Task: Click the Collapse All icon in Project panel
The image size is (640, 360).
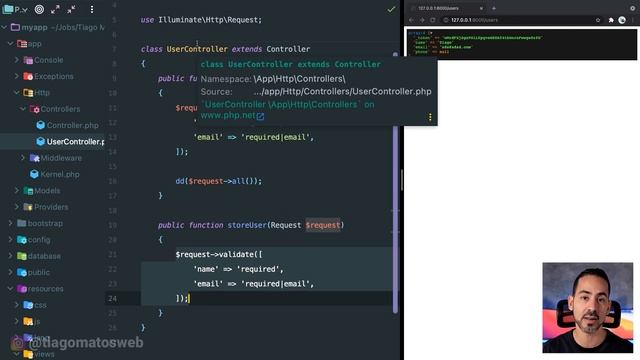Action: (x=71, y=9)
